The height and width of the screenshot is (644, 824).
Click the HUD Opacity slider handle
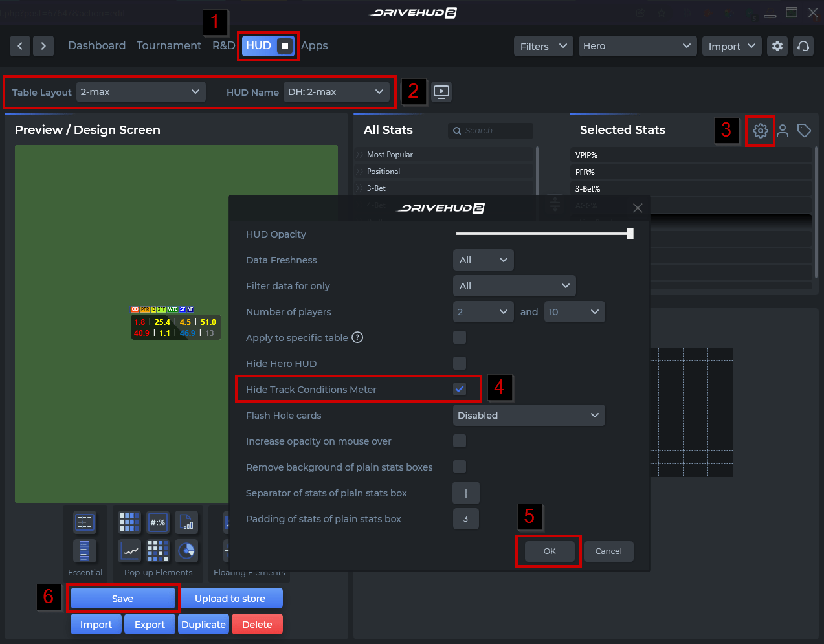pos(630,234)
